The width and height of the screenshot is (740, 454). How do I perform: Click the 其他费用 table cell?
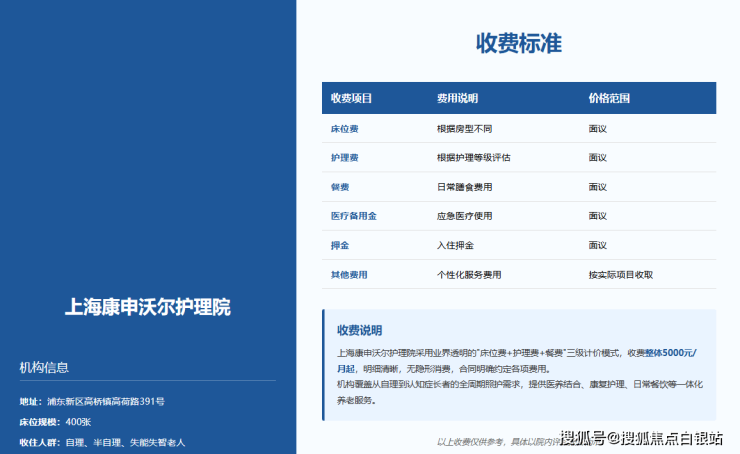[349, 275]
